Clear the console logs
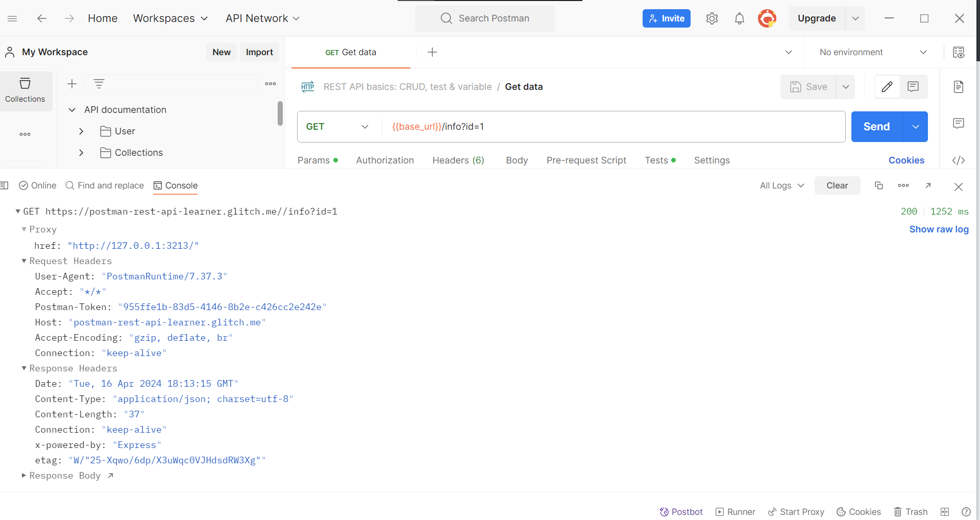This screenshot has height=520, width=980. pos(837,185)
